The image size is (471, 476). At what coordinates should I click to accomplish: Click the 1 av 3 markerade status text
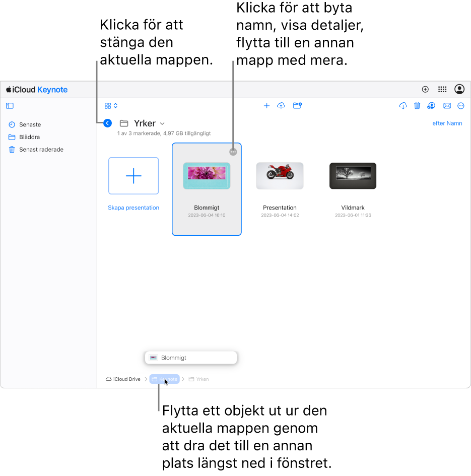[164, 133]
